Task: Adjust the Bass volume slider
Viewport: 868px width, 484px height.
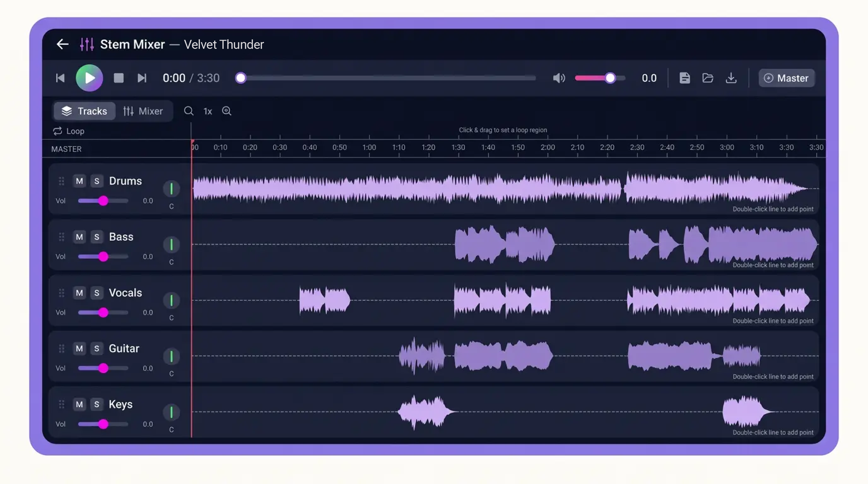Action: 103,257
